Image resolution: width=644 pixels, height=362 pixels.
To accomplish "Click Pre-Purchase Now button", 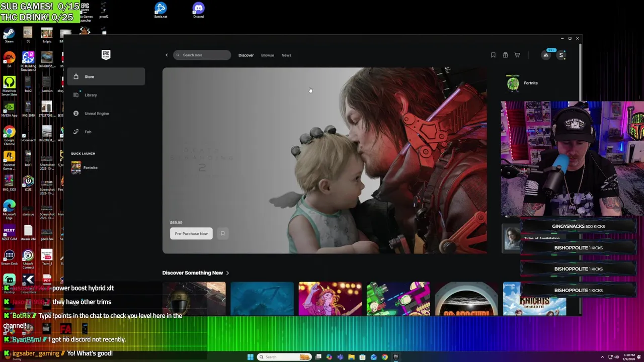I will pyautogui.click(x=191, y=233).
